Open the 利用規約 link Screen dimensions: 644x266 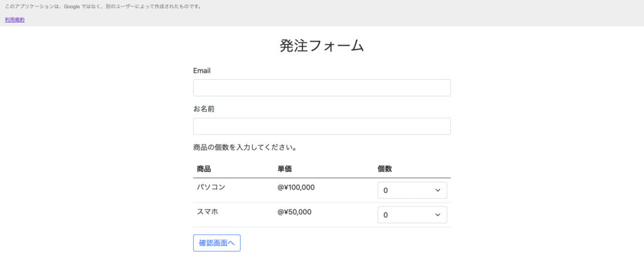[x=15, y=19]
